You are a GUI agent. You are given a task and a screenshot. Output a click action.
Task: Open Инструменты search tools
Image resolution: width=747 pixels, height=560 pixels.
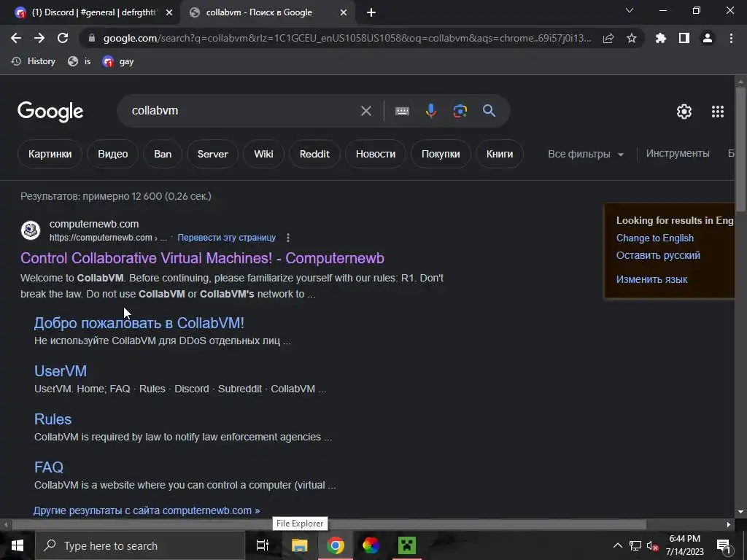click(x=678, y=153)
